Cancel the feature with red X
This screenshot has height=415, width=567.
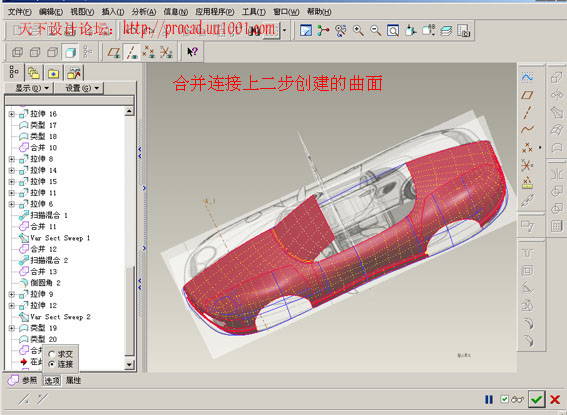(555, 399)
